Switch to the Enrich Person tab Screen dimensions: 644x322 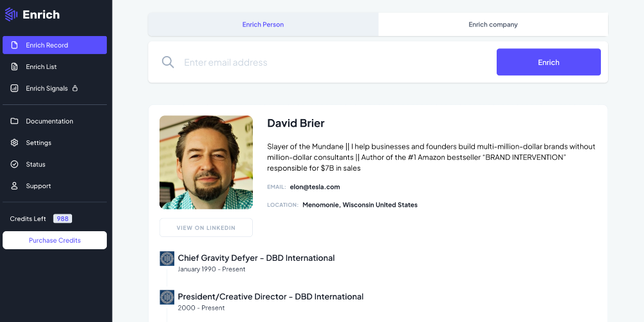pos(263,24)
